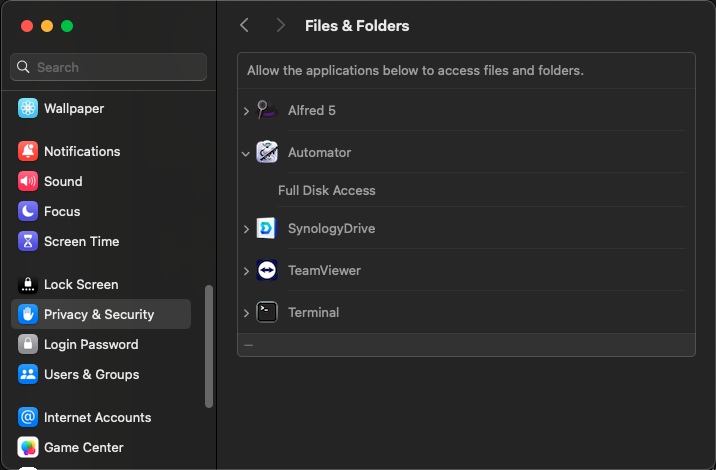This screenshot has height=470, width=716.
Task: Open Users & Groups settings
Action: coord(91,374)
